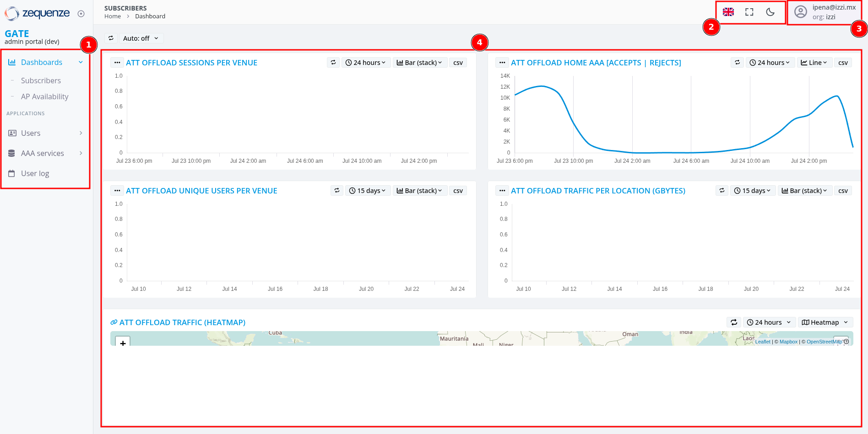The height and width of the screenshot is (434, 868).
Task: Open the options menu on SESSIONS PER VENUE panel
Action: (x=117, y=62)
